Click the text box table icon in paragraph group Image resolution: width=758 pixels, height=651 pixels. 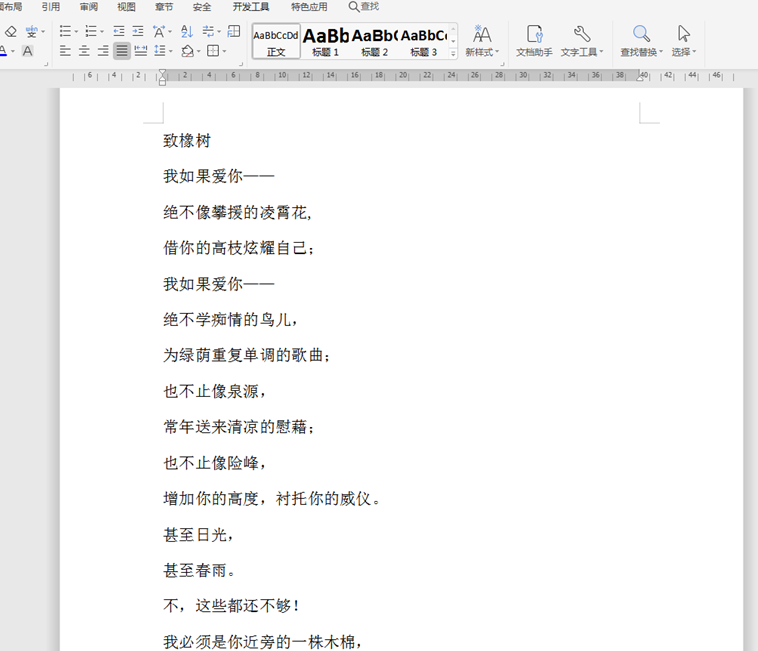pos(234,31)
